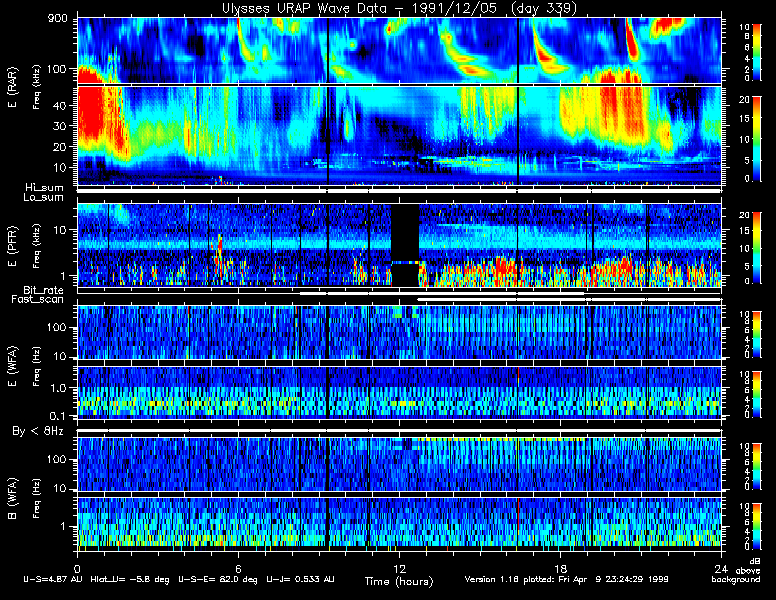This screenshot has height=600, width=776.
Task: Click the 'Time (hours)' axis title
Action: (399, 581)
